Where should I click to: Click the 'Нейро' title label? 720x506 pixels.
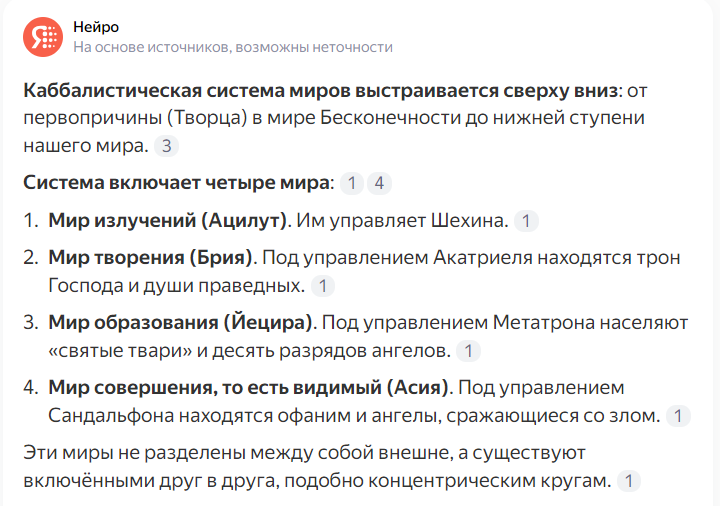96,27
